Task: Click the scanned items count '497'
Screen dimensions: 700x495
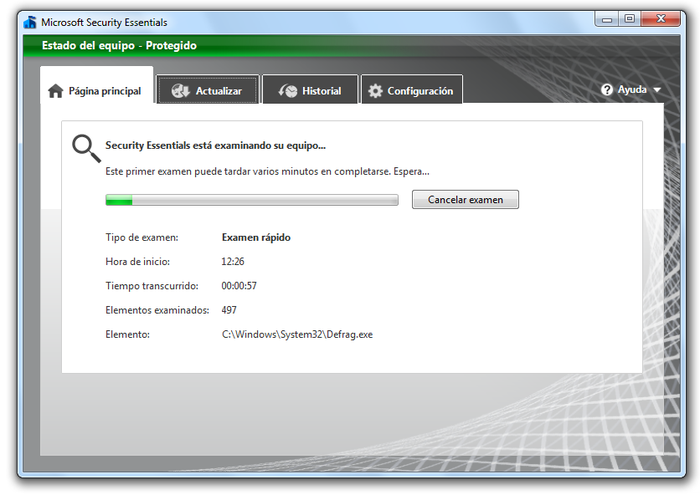Action: pyautogui.click(x=229, y=310)
